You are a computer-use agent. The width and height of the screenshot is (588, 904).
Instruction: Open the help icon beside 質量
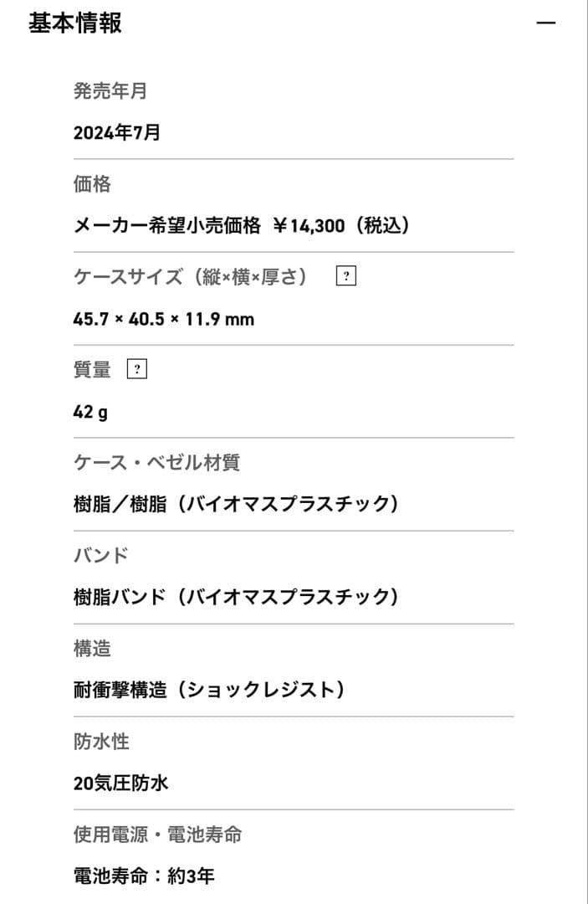(x=136, y=369)
